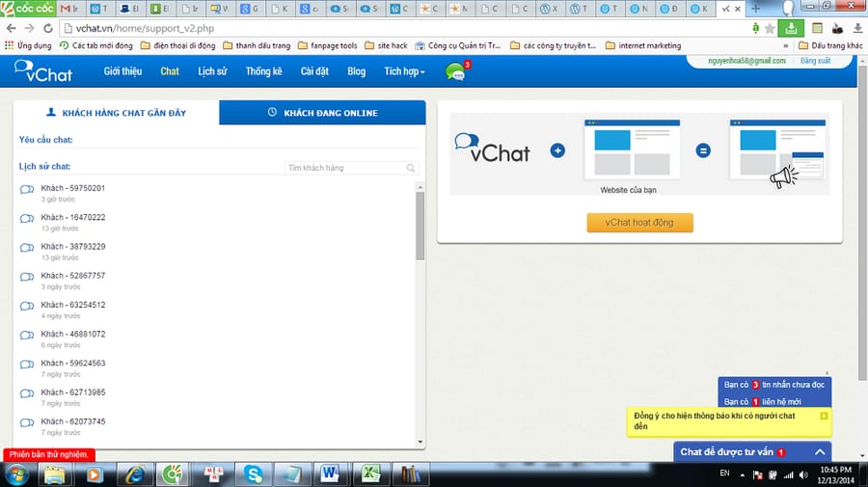Click the vChat hoạt động button
The image size is (868, 487).
(x=639, y=223)
